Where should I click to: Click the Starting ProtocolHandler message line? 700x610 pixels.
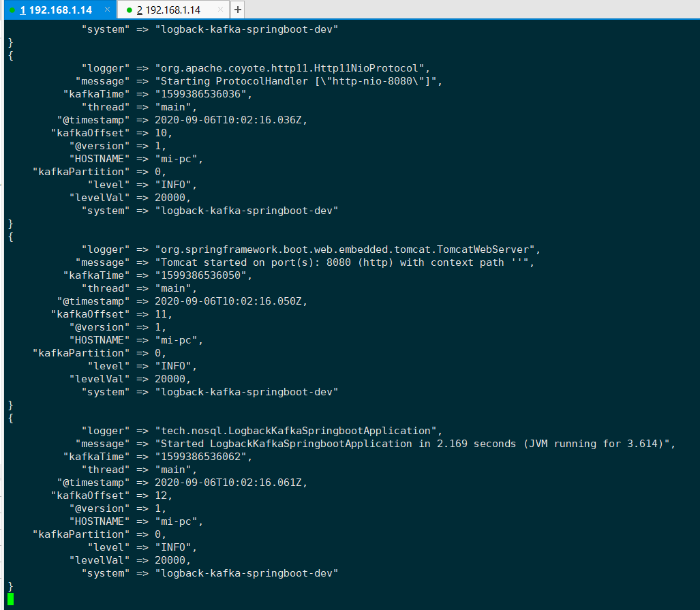click(259, 81)
